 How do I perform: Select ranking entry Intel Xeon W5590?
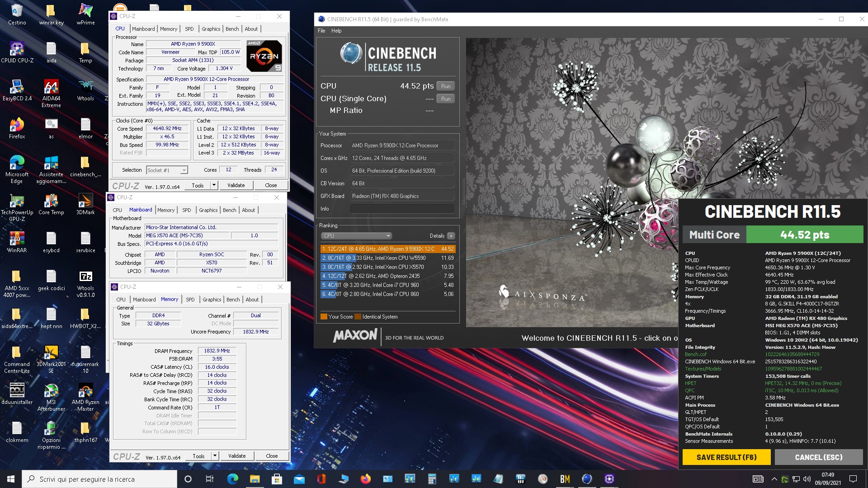tap(387, 258)
